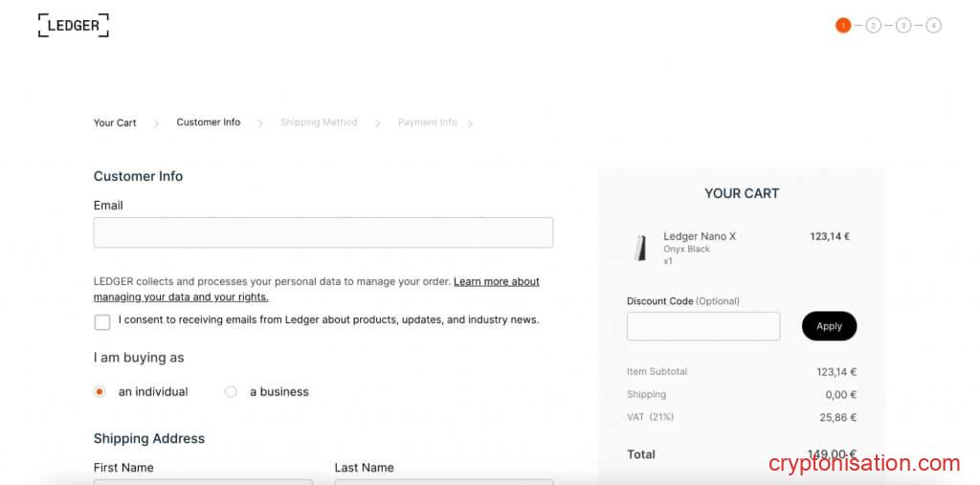
Task: Select "a business" radio button
Action: (x=231, y=391)
